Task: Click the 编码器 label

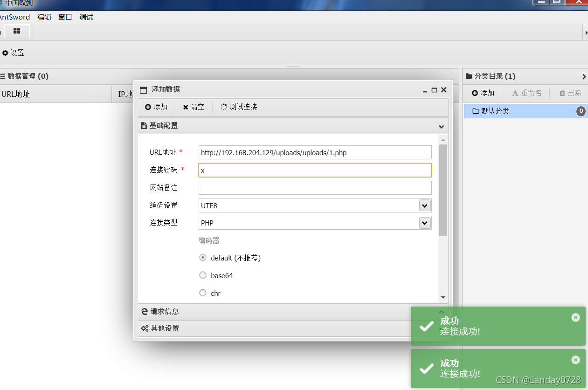Action: tap(209, 241)
